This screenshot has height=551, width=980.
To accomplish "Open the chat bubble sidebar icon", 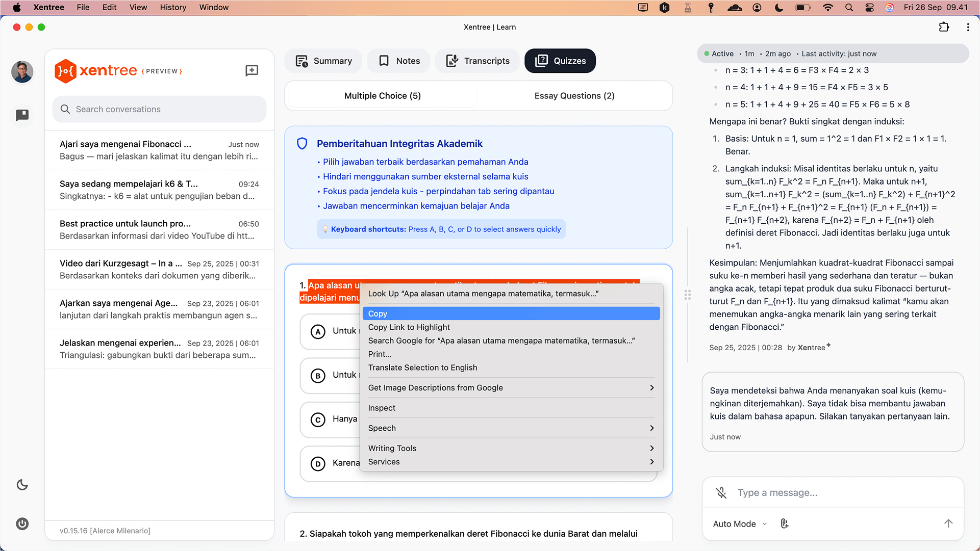I will click(22, 115).
